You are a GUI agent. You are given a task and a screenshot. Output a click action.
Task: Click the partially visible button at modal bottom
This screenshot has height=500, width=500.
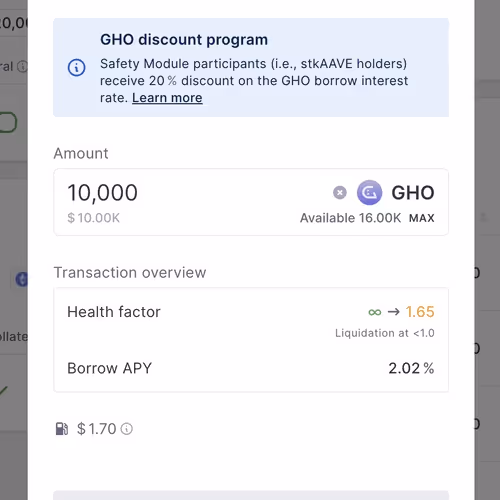pyautogui.click(x=251, y=495)
